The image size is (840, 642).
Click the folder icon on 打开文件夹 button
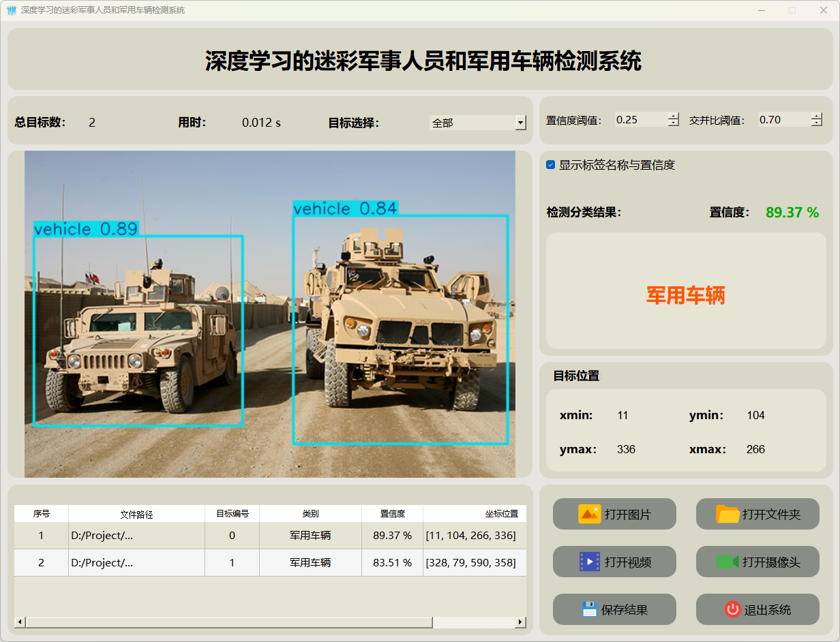point(727,514)
